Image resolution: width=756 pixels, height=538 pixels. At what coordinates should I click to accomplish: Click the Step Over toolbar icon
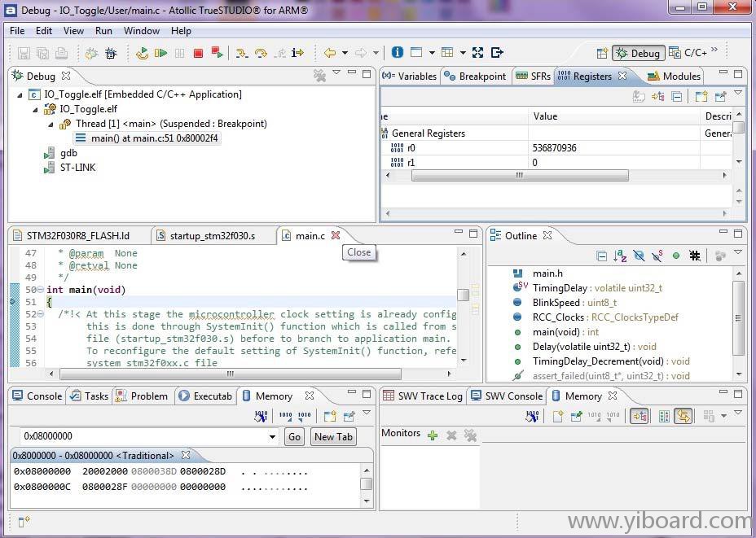coord(261,53)
